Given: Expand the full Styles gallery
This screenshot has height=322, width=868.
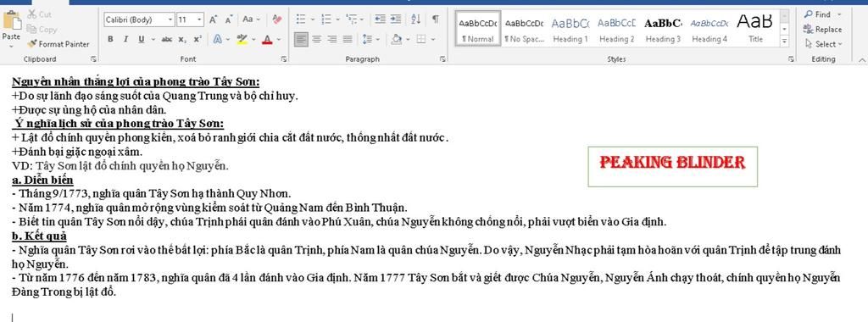Looking at the screenshot, I should 784,42.
